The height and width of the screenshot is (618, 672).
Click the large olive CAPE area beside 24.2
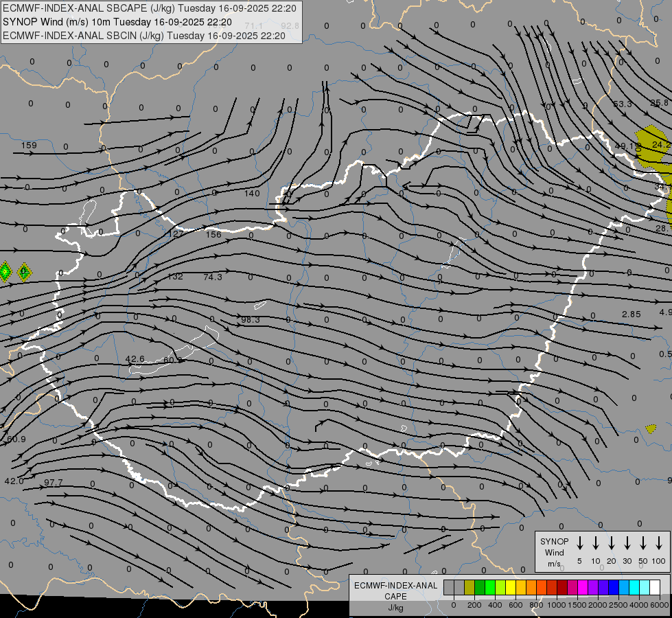point(651,148)
